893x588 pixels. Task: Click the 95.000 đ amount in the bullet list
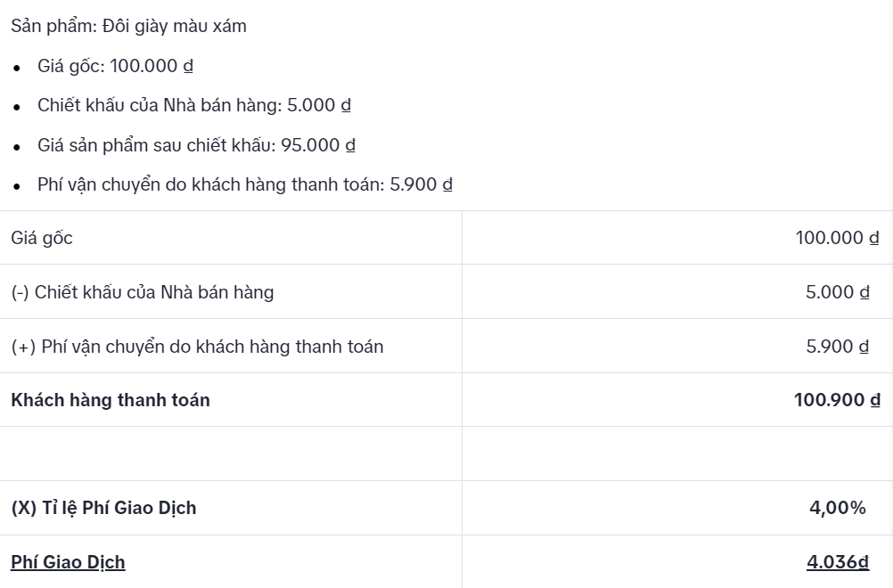pyautogui.click(x=318, y=145)
